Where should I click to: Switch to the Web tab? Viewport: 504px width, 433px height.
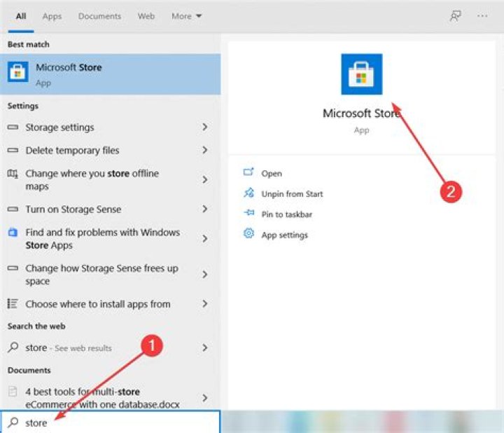pos(146,16)
